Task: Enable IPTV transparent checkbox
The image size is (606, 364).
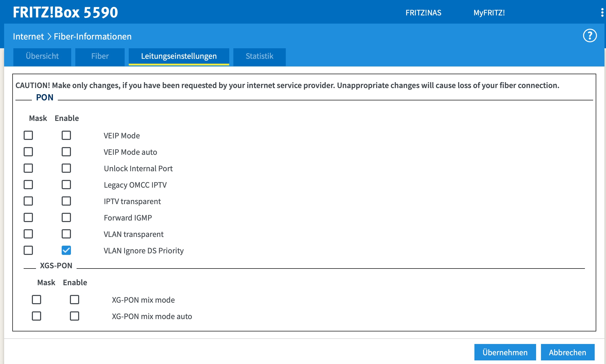Action: click(66, 201)
